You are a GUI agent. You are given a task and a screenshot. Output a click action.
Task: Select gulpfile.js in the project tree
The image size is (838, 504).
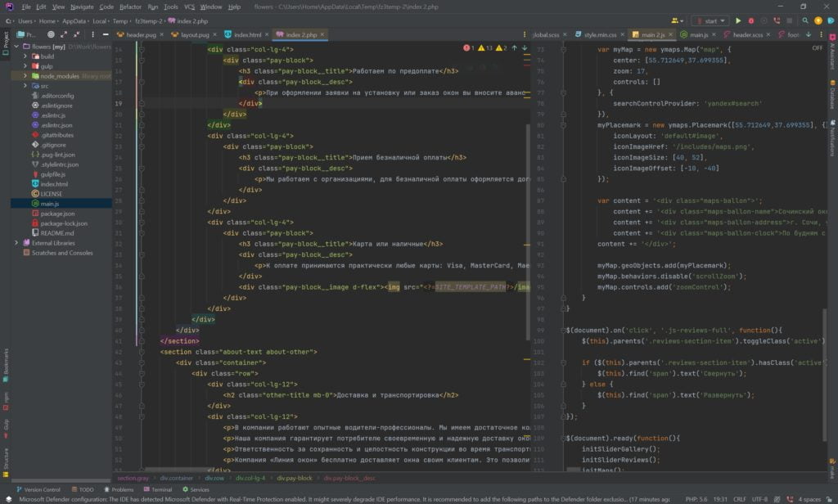pos(53,174)
